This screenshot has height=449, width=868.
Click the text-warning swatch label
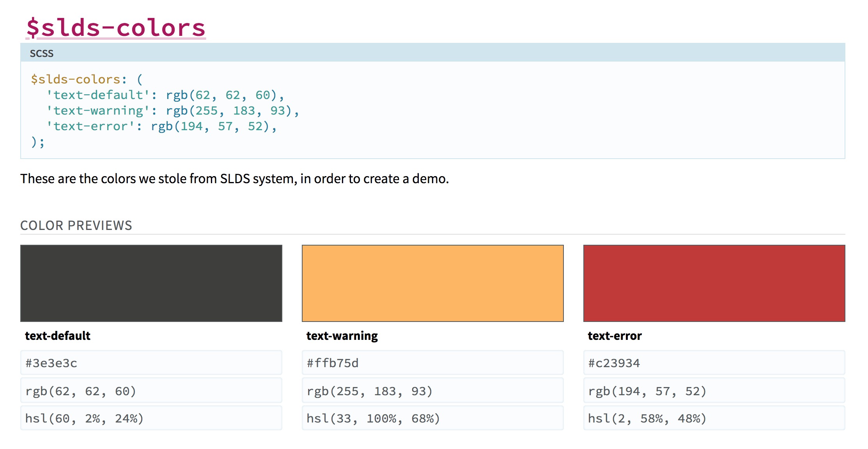(x=342, y=335)
